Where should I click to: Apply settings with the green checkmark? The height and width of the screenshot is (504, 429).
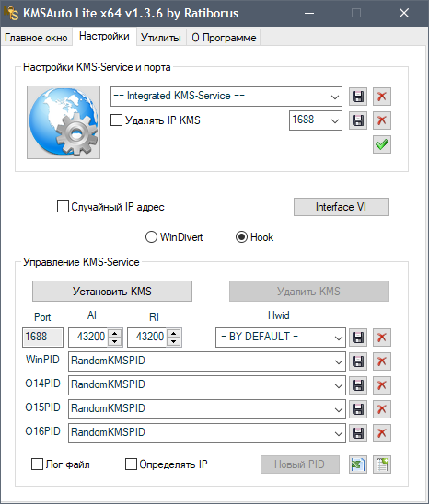[x=382, y=144]
